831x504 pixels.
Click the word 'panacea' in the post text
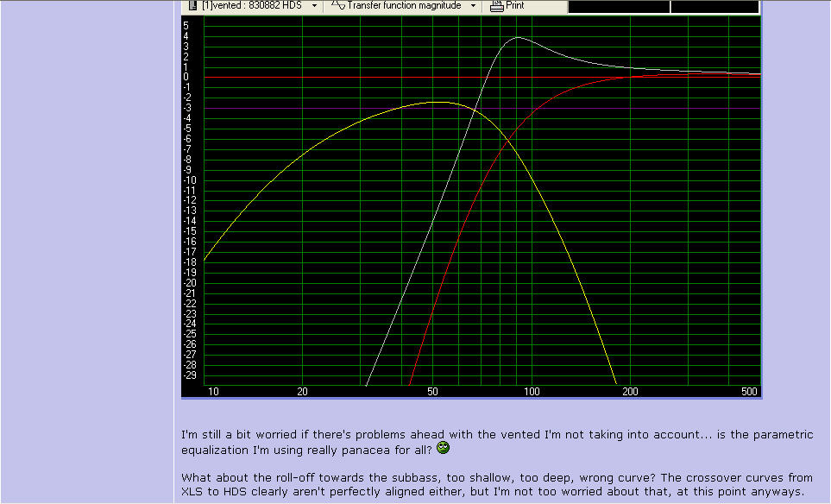click(366, 450)
